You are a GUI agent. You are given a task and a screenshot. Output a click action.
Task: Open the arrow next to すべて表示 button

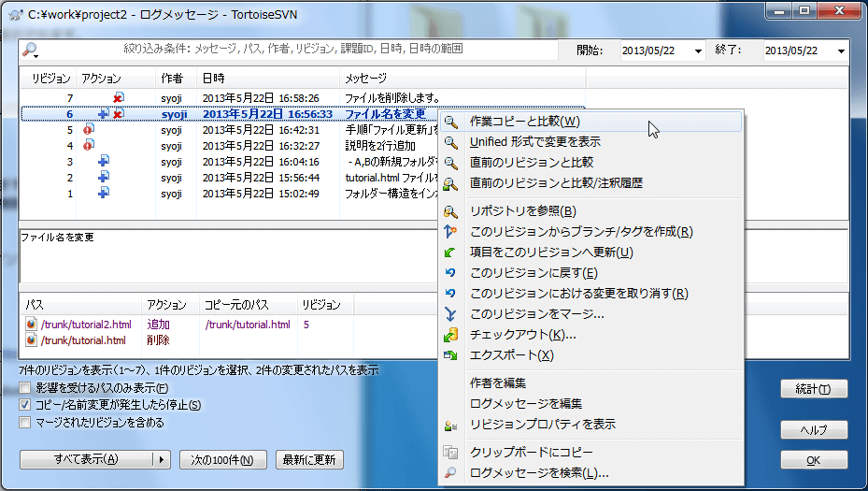click(x=162, y=459)
